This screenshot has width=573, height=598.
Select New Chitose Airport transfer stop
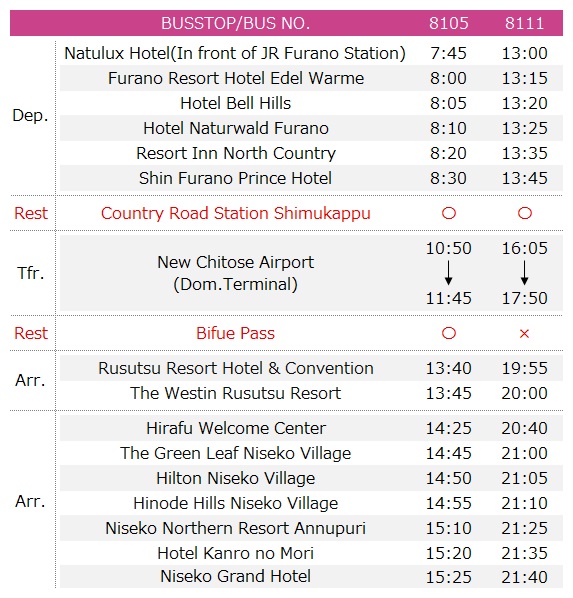[235, 273]
